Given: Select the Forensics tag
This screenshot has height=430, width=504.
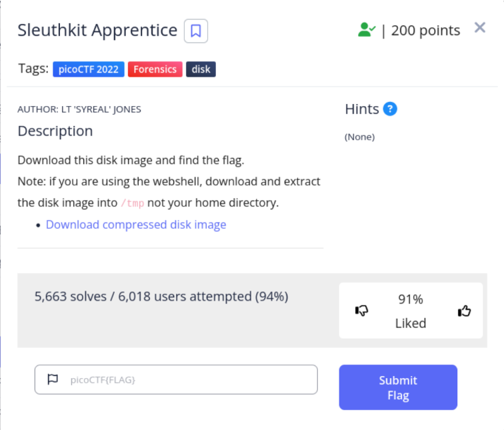Looking at the screenshot, I should click(155, 69).
